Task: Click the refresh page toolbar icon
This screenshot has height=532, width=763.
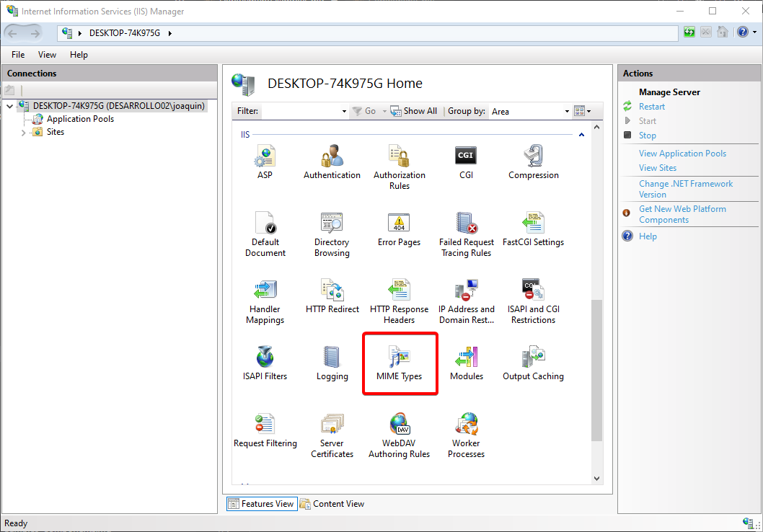Action: click(x=689, y=32)
